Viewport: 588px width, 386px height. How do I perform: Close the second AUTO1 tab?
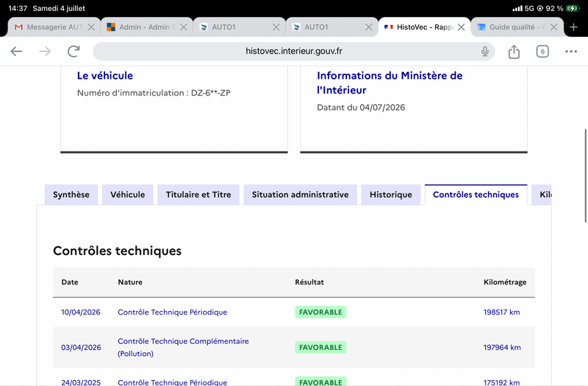coord(369,27)
